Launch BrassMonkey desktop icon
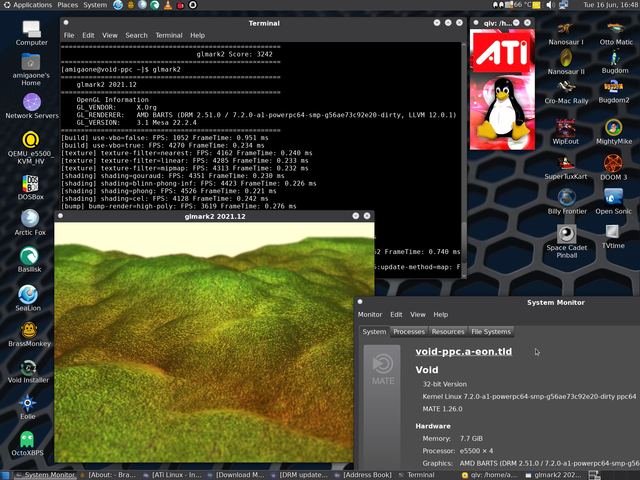This screenshot has height=480, width=640. [x=29, y=334]
